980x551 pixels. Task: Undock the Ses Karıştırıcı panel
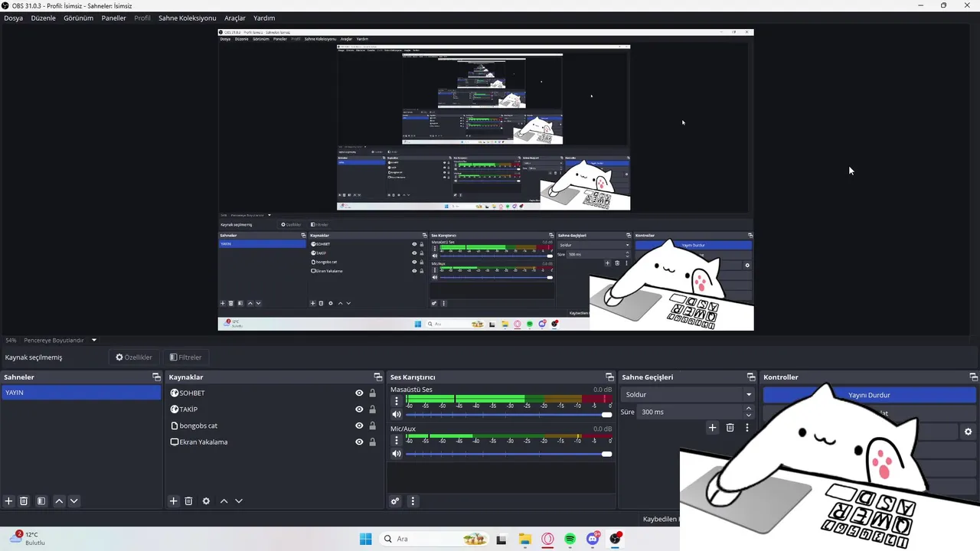pyautogui.click(x=609, y=377)
